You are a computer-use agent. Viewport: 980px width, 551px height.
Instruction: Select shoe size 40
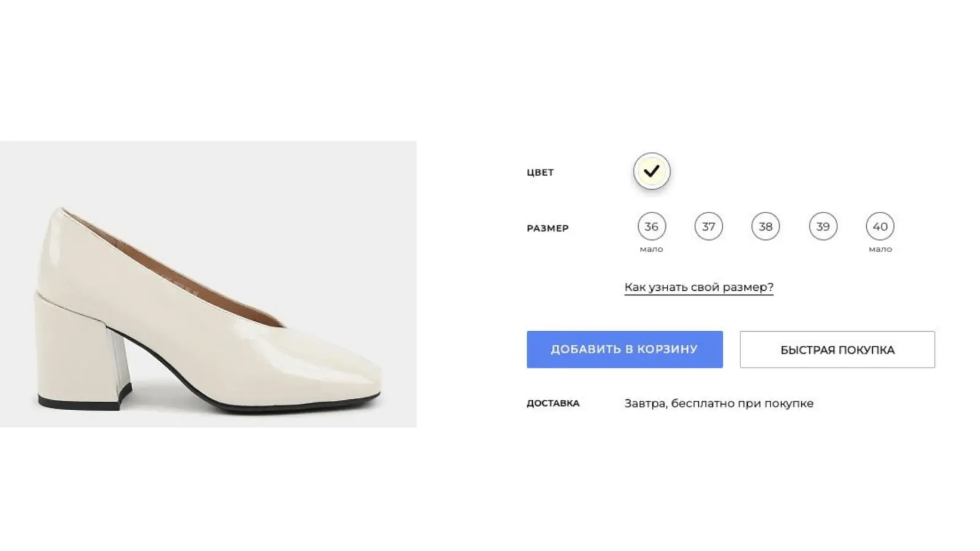tap(880, 227)
